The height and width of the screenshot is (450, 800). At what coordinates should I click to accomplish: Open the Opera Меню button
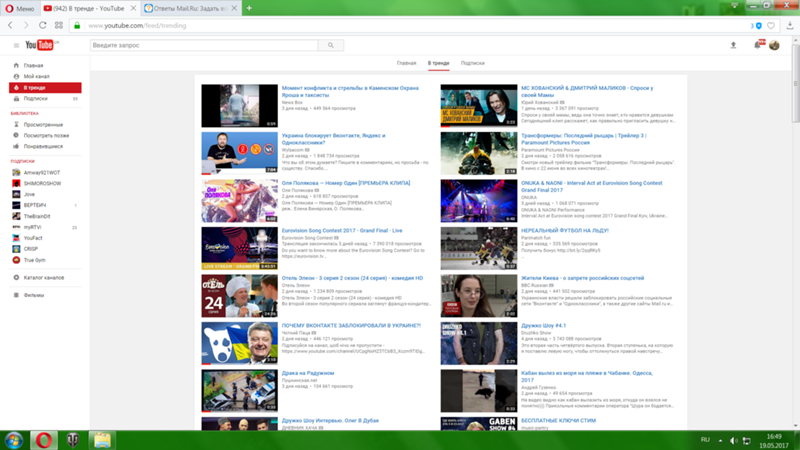pyautogui.click(x=19, y=8)
